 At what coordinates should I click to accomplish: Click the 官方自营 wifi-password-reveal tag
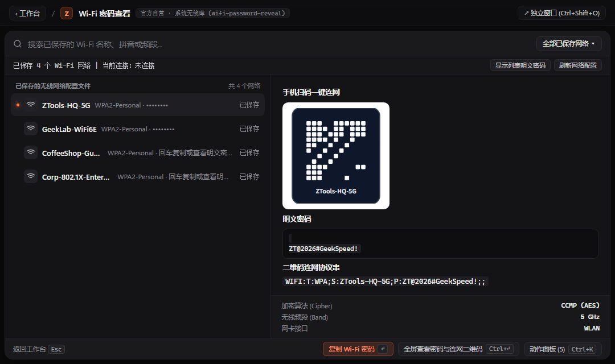tap(212, 13)
